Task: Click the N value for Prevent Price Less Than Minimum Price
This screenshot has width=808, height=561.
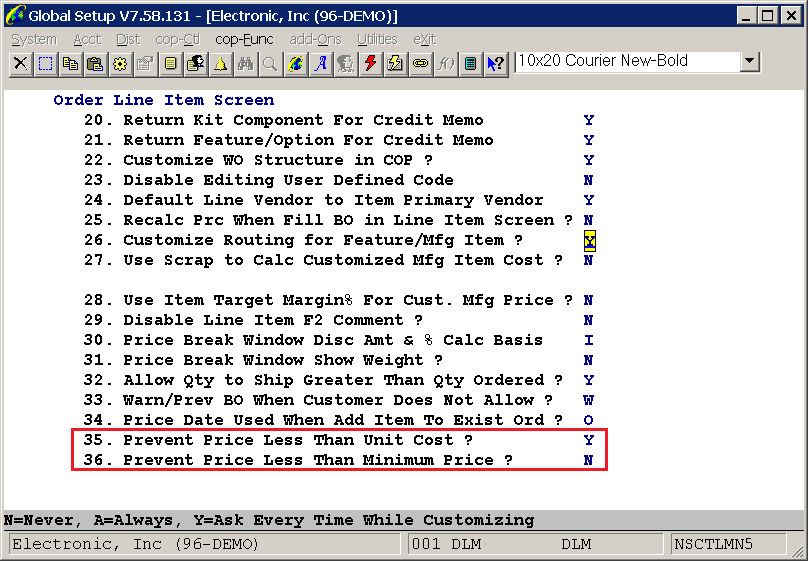Action: pyautogui.click(x=588, y=461)
